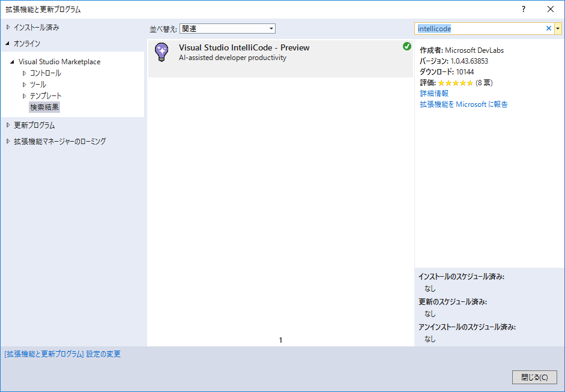
Task: Click the five-star rating display
Action: pyautogui.click(x=456, y=83)
